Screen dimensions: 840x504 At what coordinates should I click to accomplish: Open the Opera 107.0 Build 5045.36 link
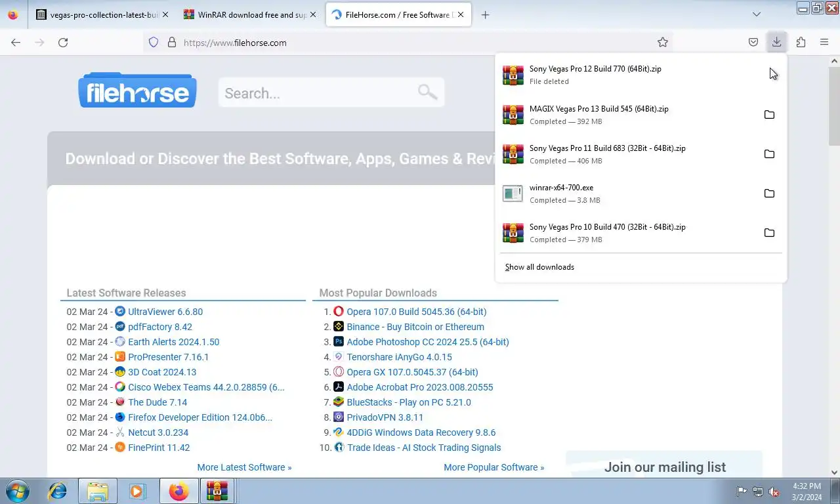click(x=417, y=312)
